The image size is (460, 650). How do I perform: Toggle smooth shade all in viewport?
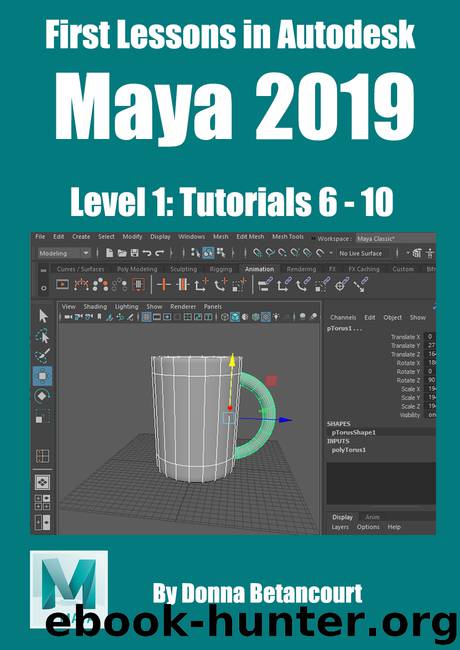(235, 317)
